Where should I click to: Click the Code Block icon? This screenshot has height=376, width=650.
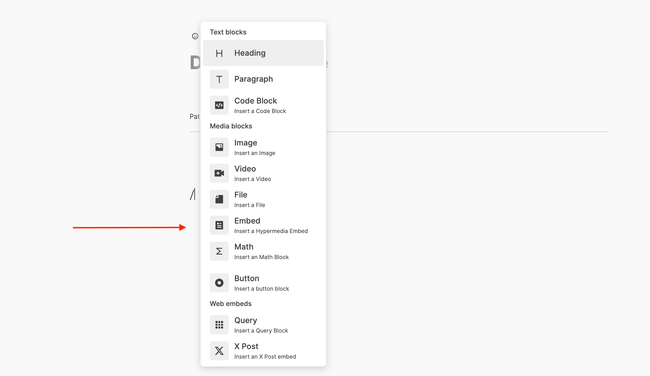pyautogui.click(x=219, y=105)
